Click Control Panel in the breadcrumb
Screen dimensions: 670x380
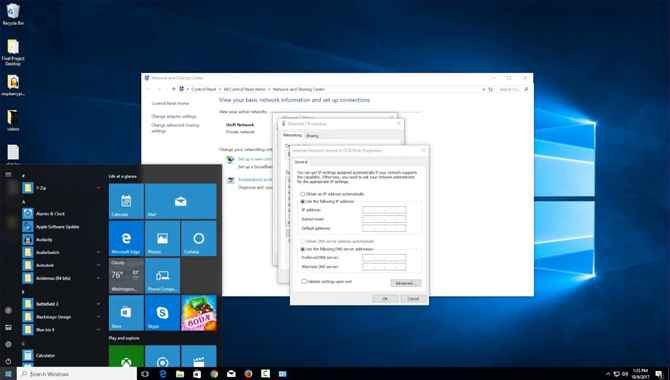click(x=204, y=89)
